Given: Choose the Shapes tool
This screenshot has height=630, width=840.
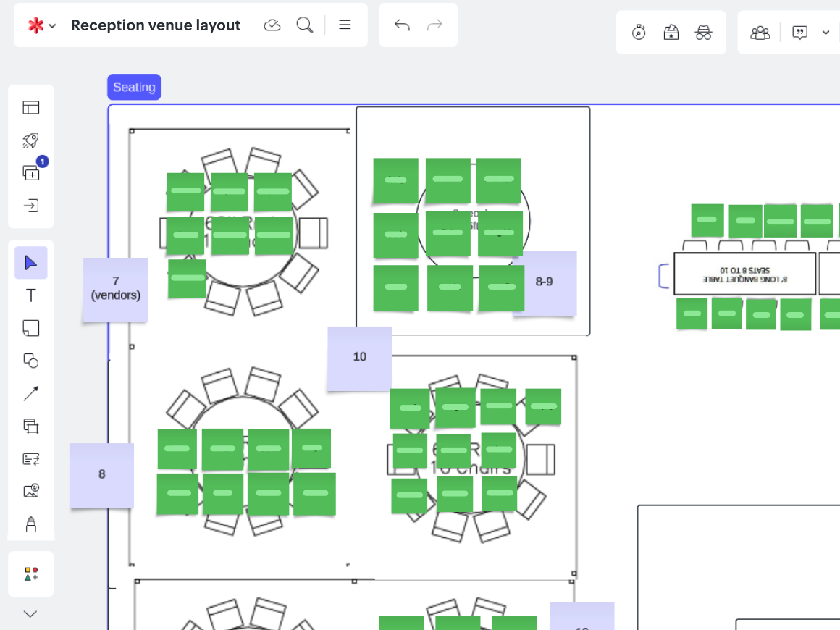Looking at the screenshot, I should point(31,361).
